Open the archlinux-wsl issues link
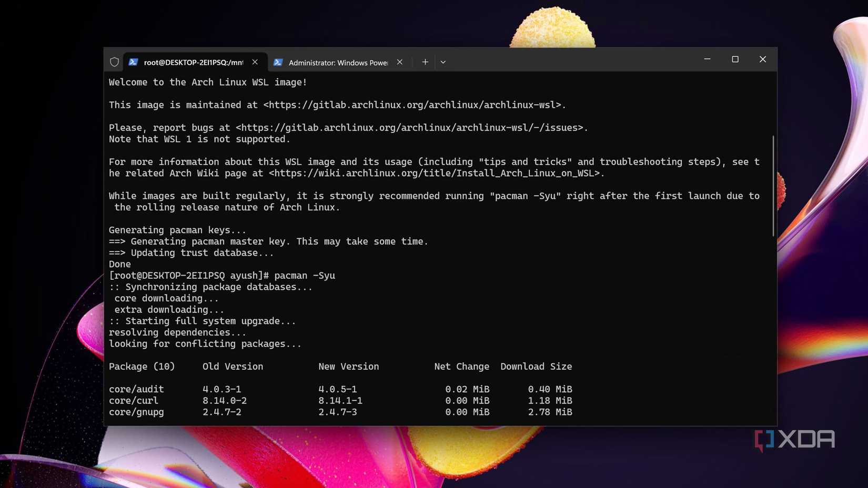 (409, 127)
